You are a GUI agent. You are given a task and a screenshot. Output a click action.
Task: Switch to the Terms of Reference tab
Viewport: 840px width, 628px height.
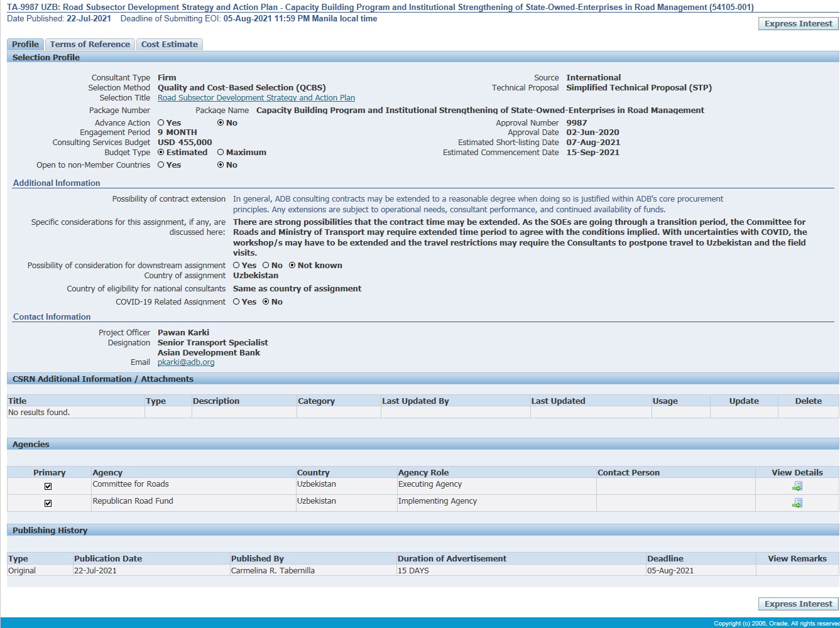coord(90,45)
